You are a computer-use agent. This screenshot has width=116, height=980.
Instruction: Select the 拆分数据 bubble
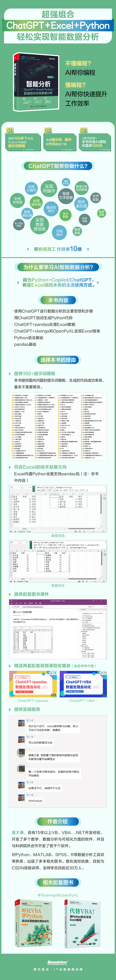[66, 215]
